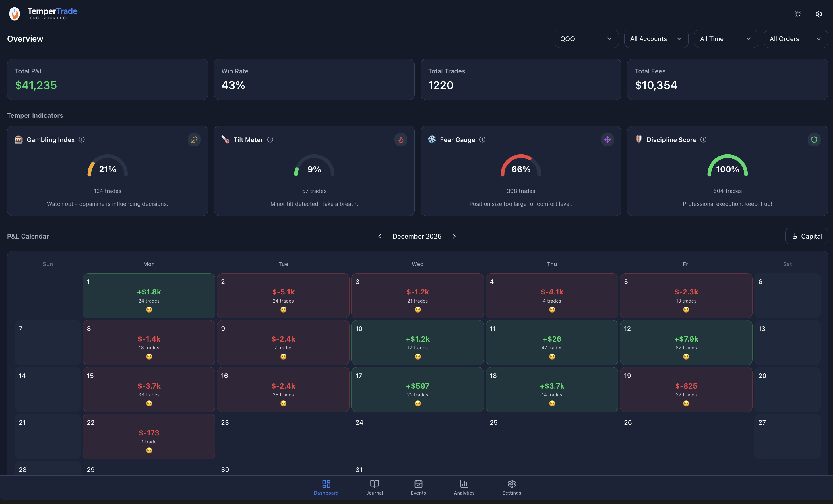This screenshot has width=833, height=504.
Task: Click the padlock icon on Gambling Index card
Action: (194, 139)
